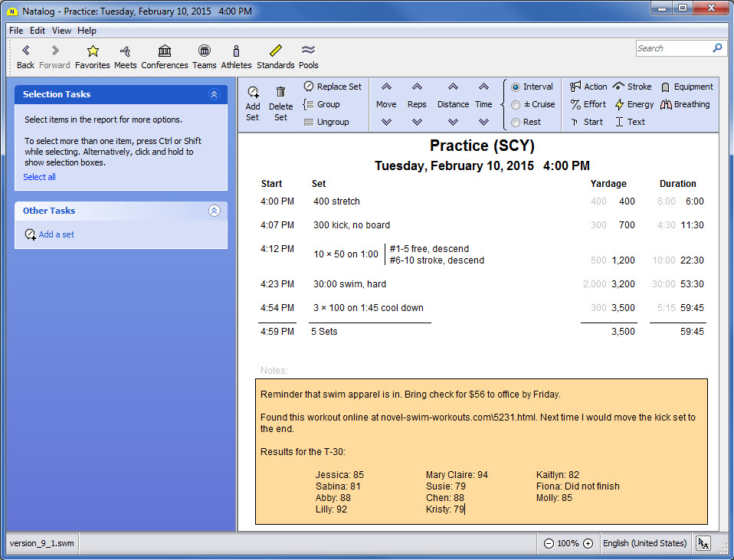This screenshot has height=560, width=734.
Task: Go to Conferences in toolbar
Action: tap(165, 51)
